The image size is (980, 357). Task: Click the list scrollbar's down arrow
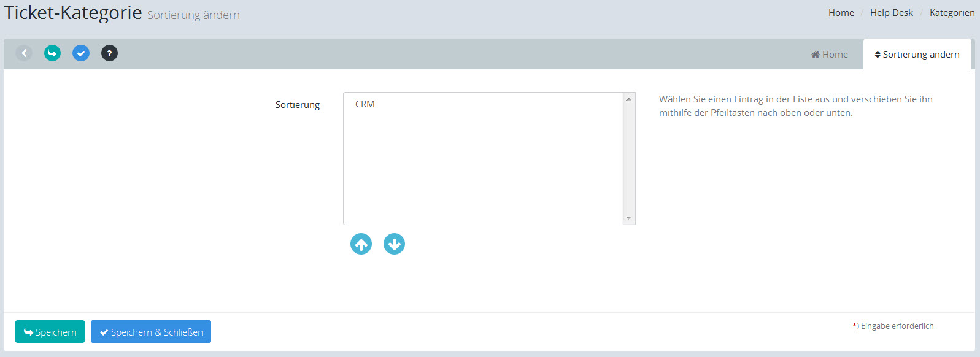(x=628, y=218)
